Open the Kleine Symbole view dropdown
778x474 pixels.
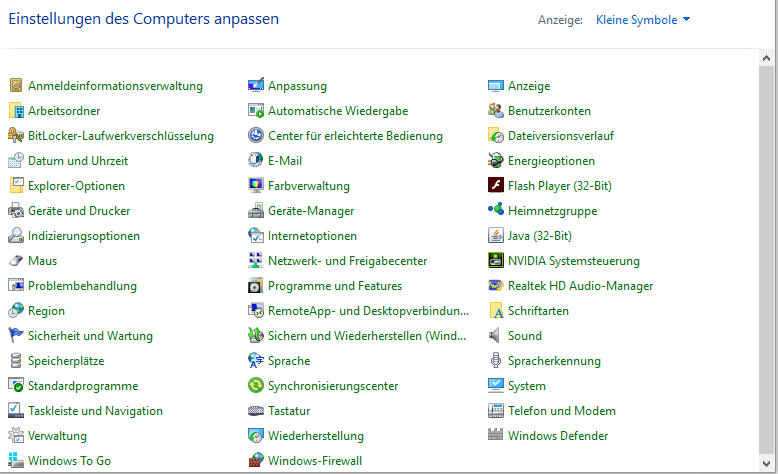click(x=643, y=20)
